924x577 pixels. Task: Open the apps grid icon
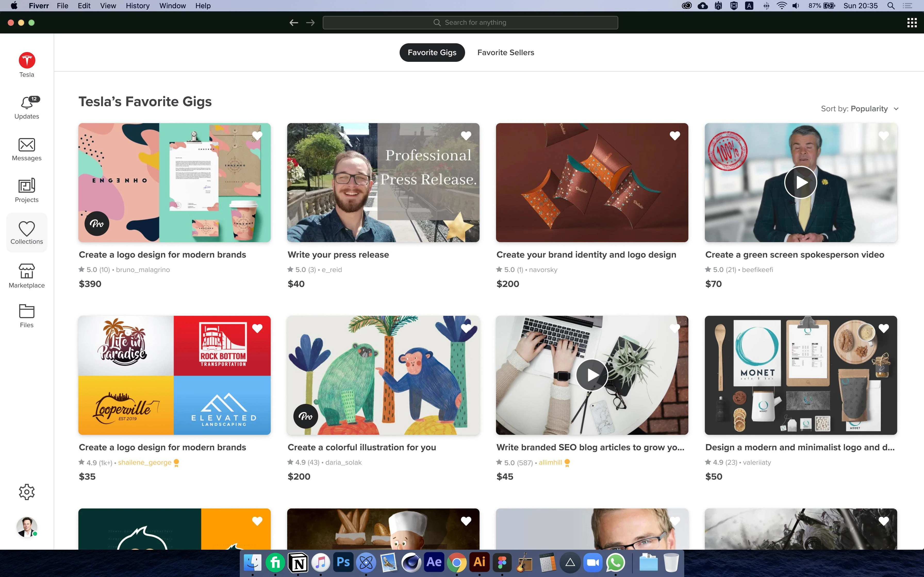pos(912,22)
